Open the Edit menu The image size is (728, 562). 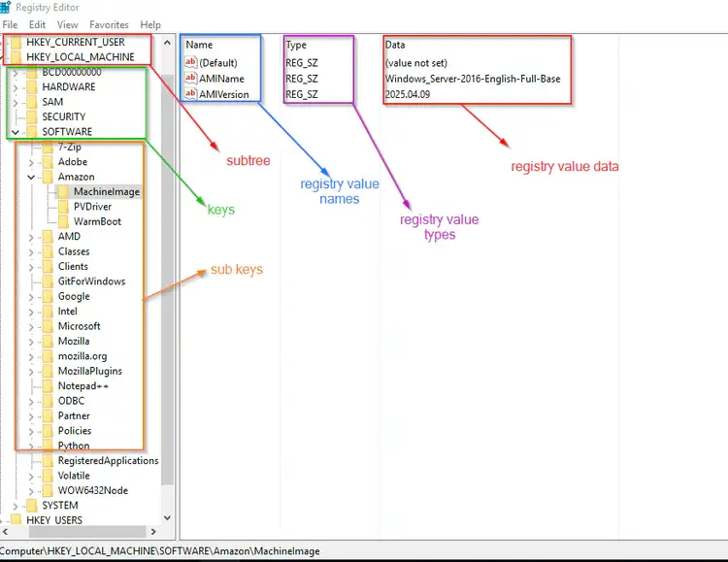[37, 24]
